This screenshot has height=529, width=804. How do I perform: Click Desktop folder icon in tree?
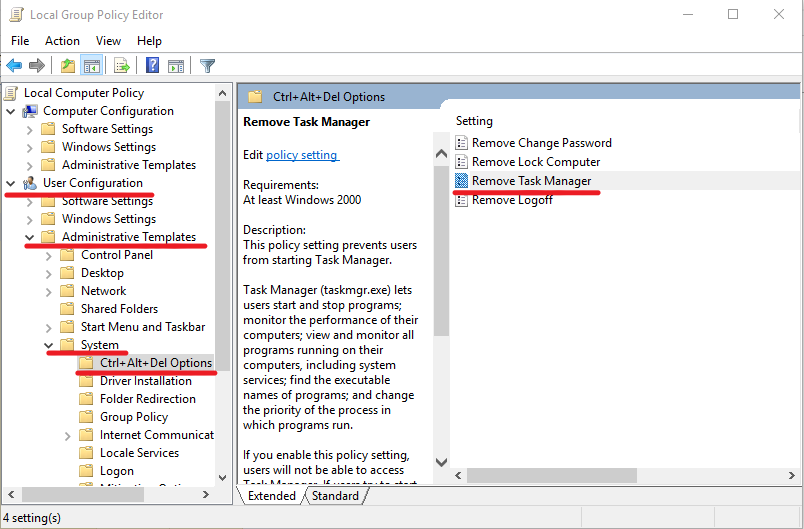click(67, 273)
